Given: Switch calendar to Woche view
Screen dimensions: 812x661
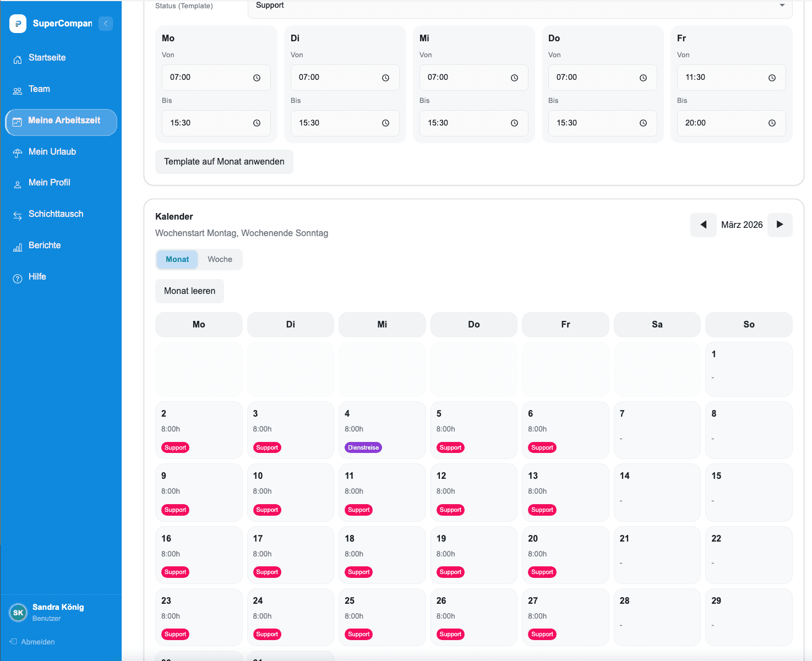Looking at the screenshot, I should pos(220,259).
